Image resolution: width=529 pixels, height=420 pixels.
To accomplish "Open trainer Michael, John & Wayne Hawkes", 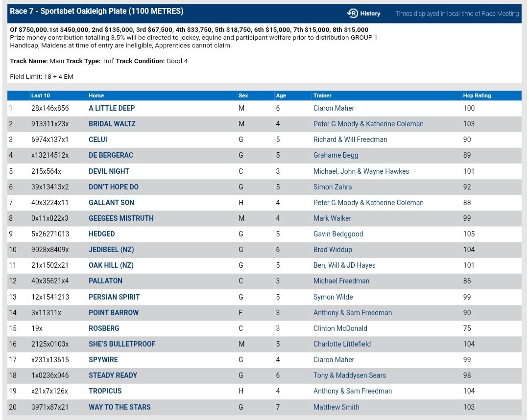I will (x=361, y=171).
